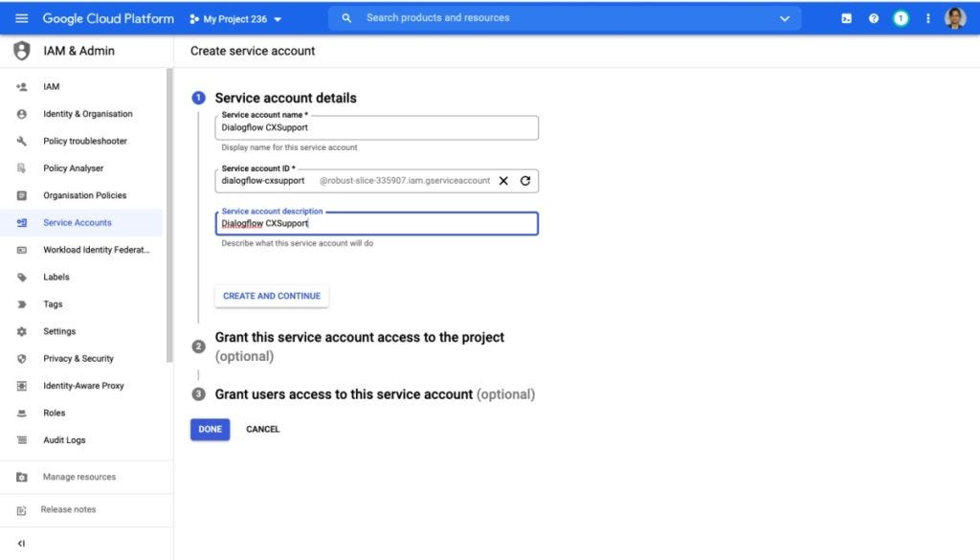980x560 pixels.
Task: Focus the Service account name field
Action: point(377,127)
